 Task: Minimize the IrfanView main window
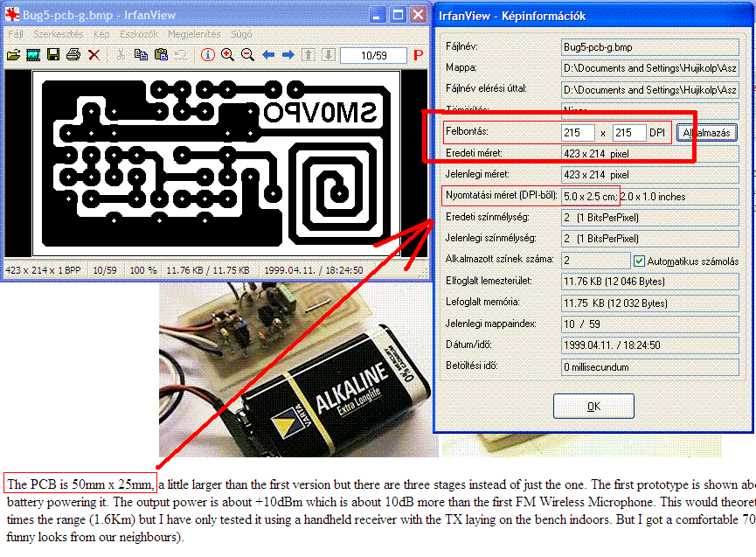coord(377,15)
